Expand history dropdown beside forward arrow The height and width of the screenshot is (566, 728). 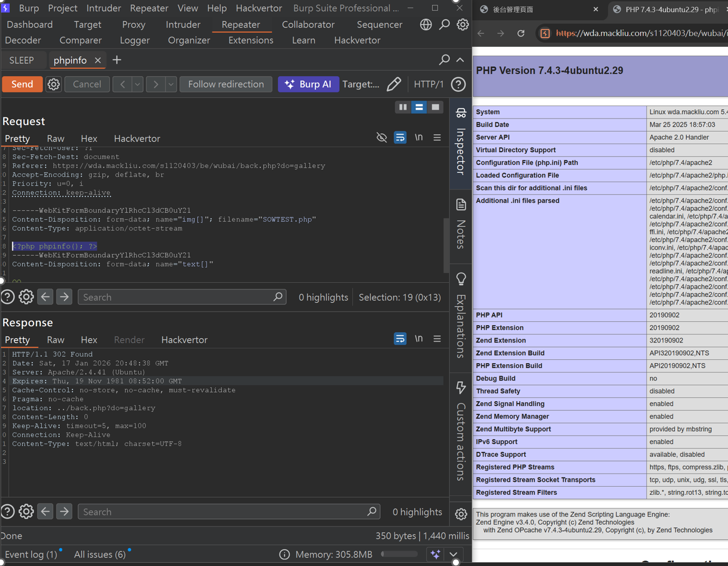coord(171,84)
